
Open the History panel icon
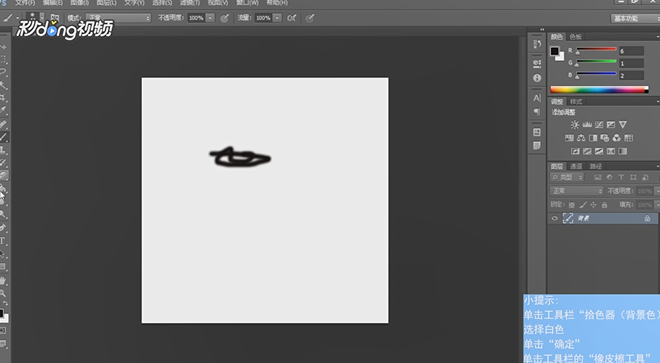click(537, 44)
